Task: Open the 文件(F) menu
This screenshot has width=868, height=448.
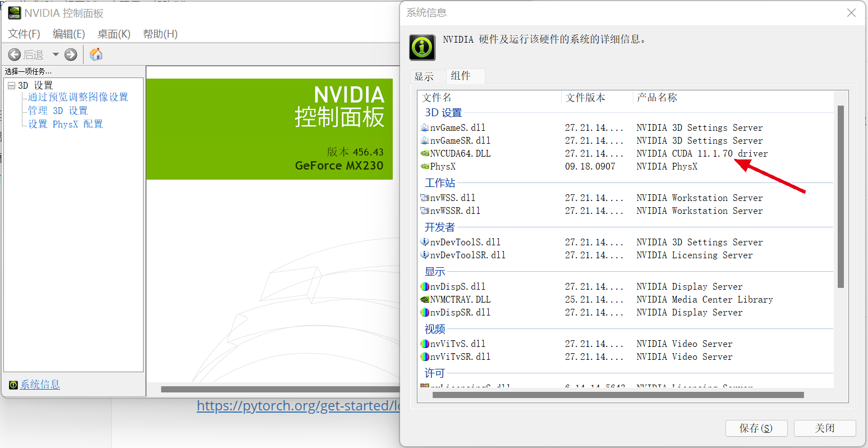Action: pyautogui.click(x=24, y=34)
